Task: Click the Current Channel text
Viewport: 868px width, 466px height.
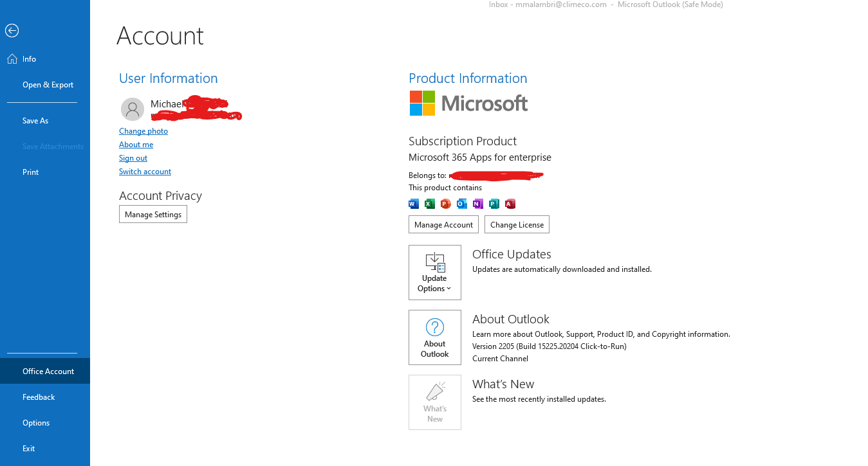Action: coord(500,359)
